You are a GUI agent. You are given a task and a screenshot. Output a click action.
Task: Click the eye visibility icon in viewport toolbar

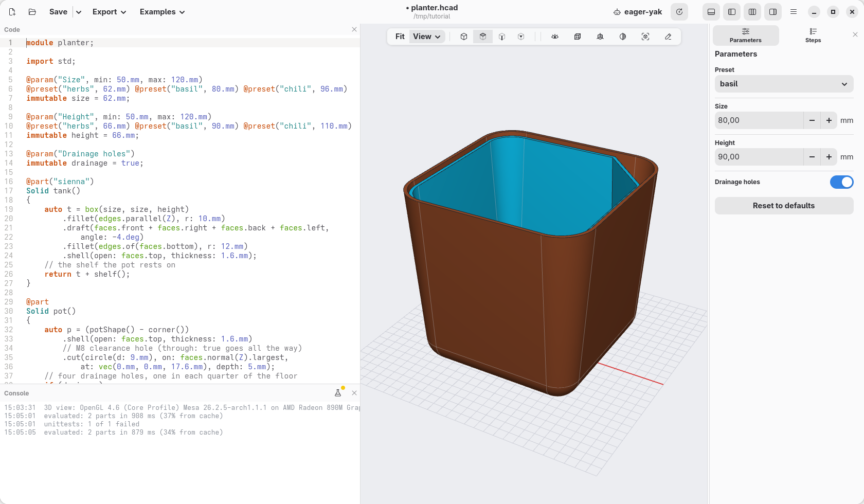pos(555,37)
